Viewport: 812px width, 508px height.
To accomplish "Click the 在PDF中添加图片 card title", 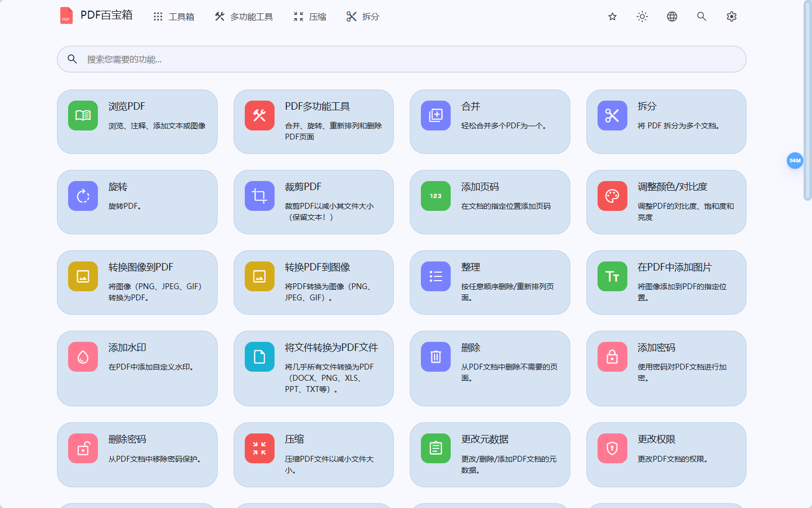I will click(675, 267).
